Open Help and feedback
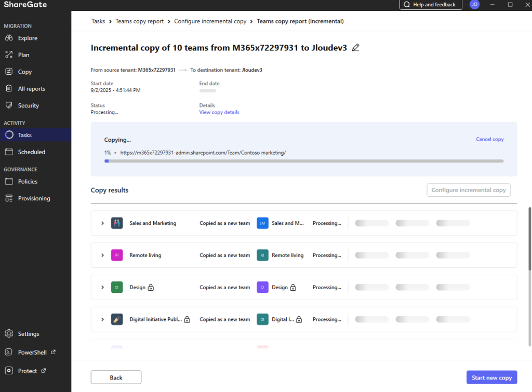532x392 pixels. click(x=431, y=4)
